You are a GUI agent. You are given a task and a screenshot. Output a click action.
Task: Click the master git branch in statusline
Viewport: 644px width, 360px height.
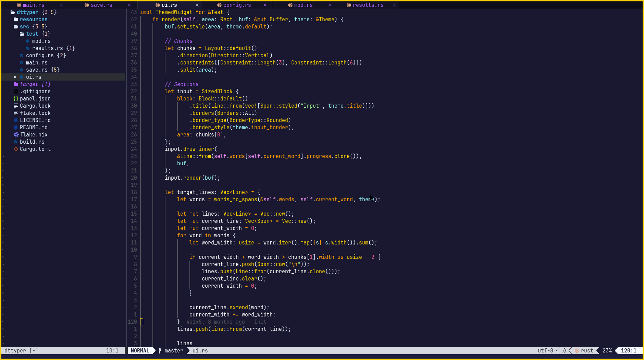click(x=174, y=351)
